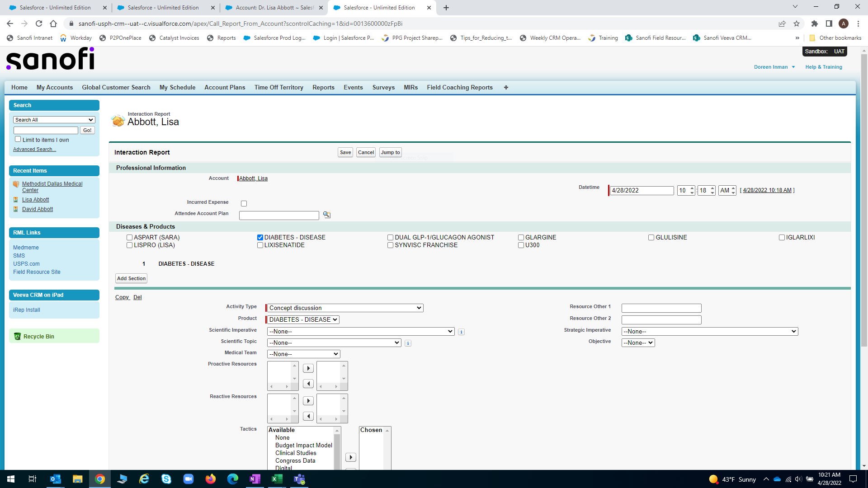Move Proactive Resources item right arrow

pyautogui.click(x=308, y=369)
